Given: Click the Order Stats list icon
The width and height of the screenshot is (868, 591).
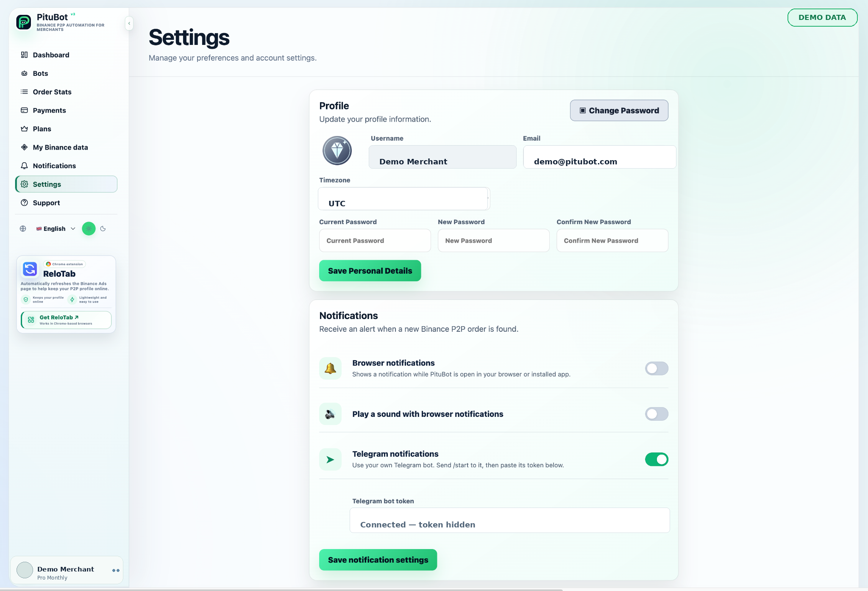Looking at the screenshot, I should (24, 92).
